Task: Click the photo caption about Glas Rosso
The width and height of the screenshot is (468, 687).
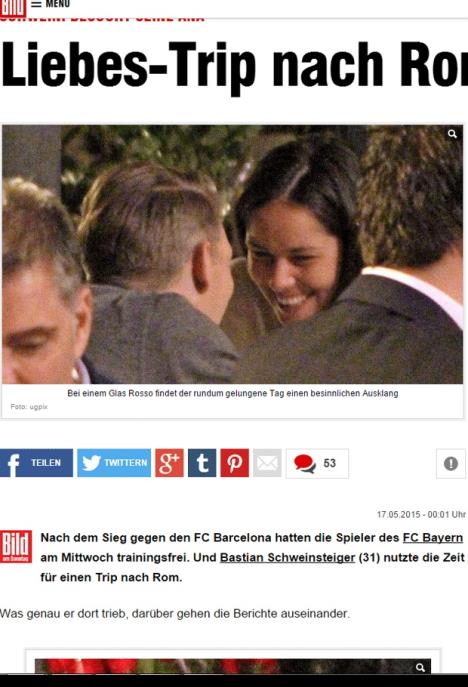Action: tap(233, 393)
